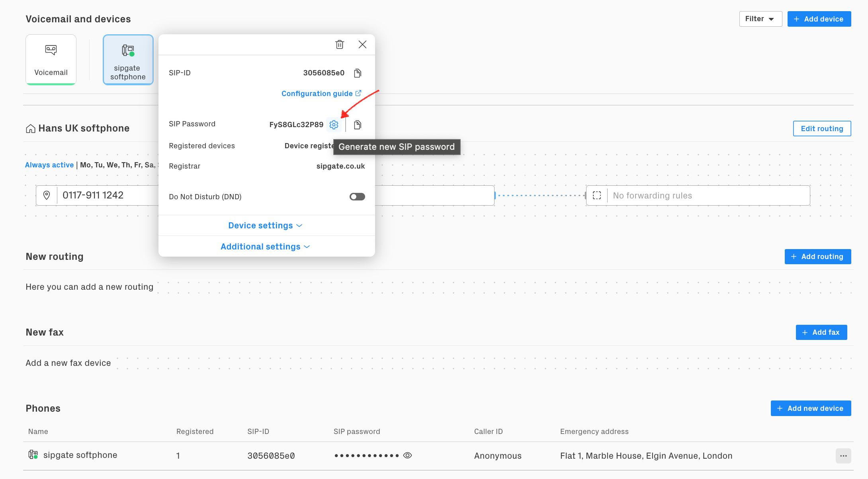
Task: Select the sipgate softphone device card
Action: pyautogui.click(x=128, y=60)
